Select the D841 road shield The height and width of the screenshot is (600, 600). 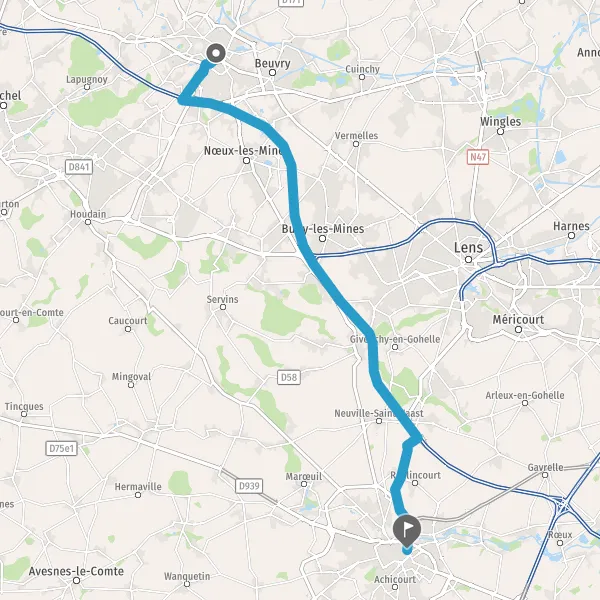point(79,167)
